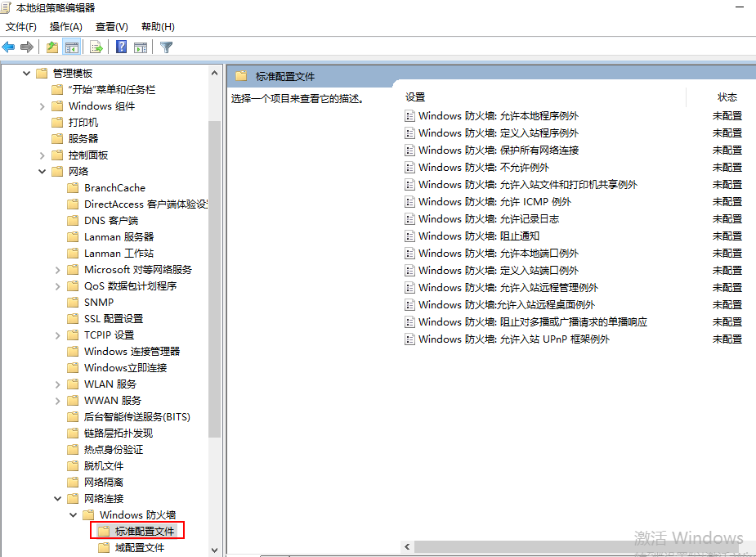Click the tree pane scroll-up arrow

pos(215,73)
